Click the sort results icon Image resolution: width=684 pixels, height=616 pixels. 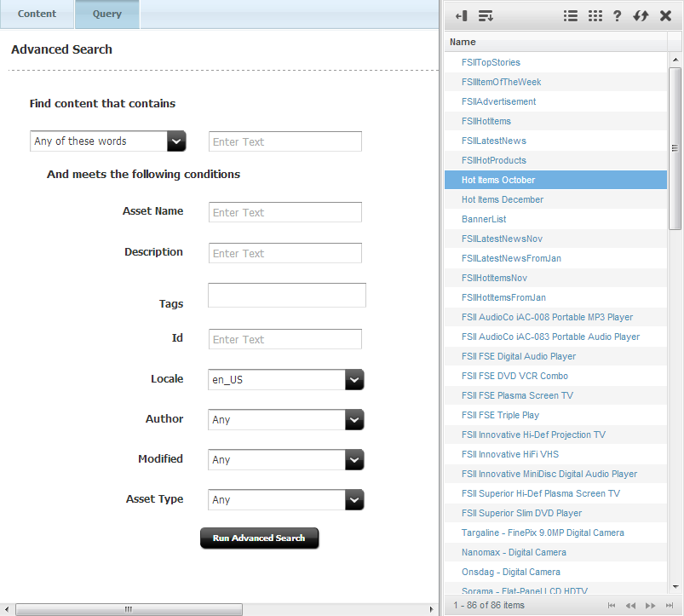coord(486,16)
